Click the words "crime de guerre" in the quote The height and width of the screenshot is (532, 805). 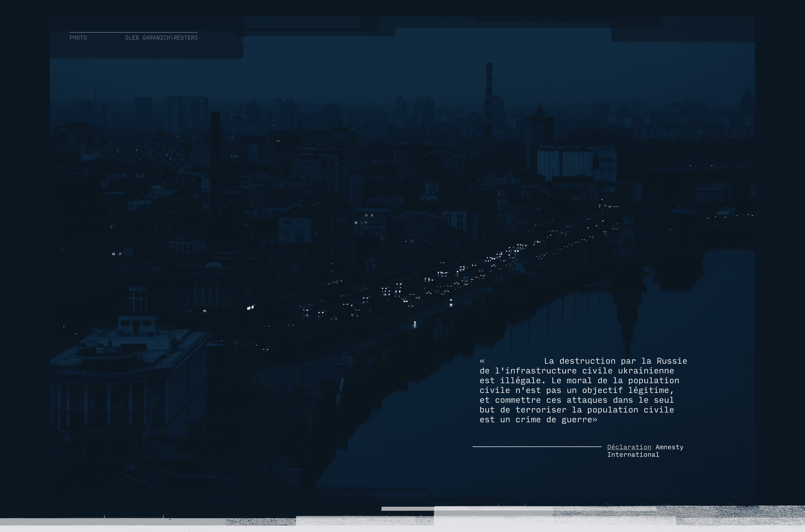(x=554, y=420)
